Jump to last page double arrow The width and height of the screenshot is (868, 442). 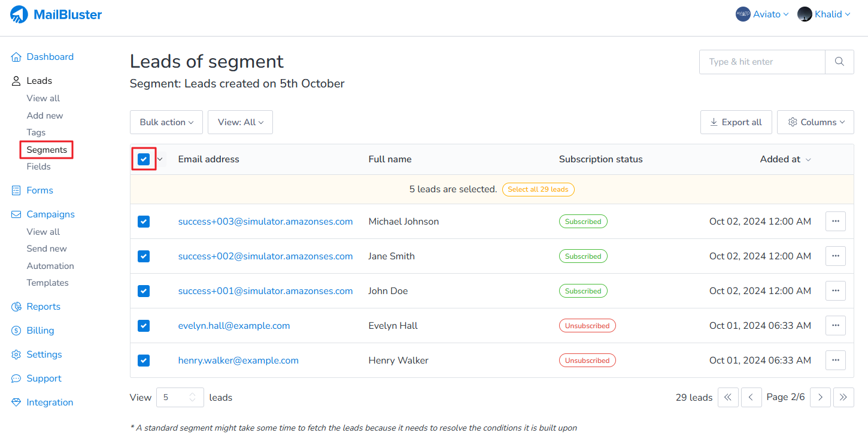pos(843,398)
